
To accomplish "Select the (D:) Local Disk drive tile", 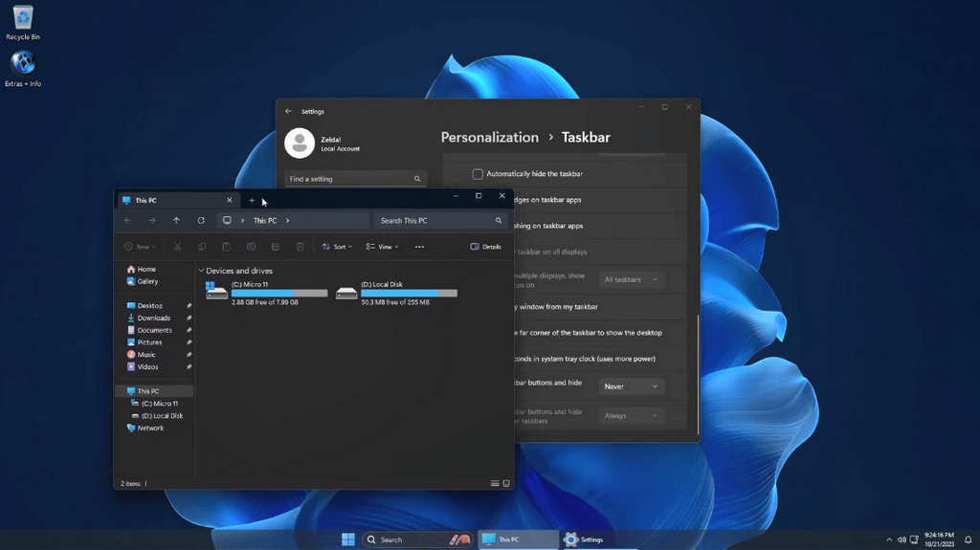I will tap(396, 293).
